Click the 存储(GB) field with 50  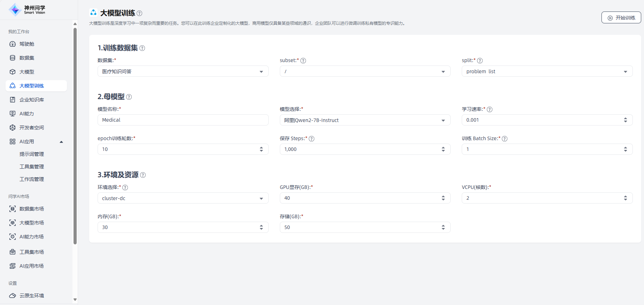click(x=365, y=227)
